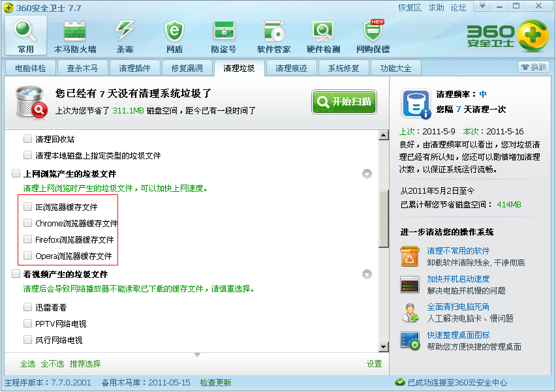Click the 414MB saved space value
This screenshot has height=392, width=556.
[x=509, y=205]
